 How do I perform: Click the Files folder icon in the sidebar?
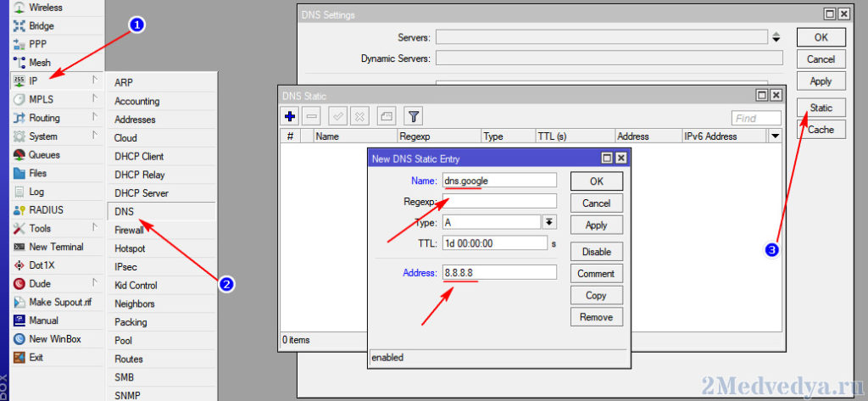[19, 173]
